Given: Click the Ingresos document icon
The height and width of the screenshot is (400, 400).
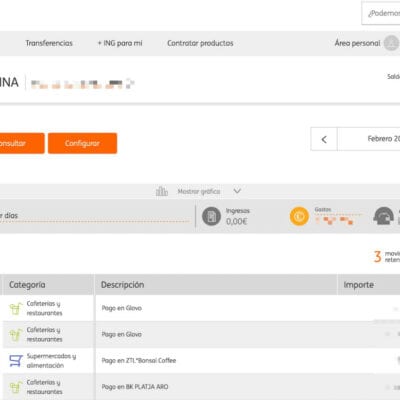Looking at the screenshot, I should [211, 216].
